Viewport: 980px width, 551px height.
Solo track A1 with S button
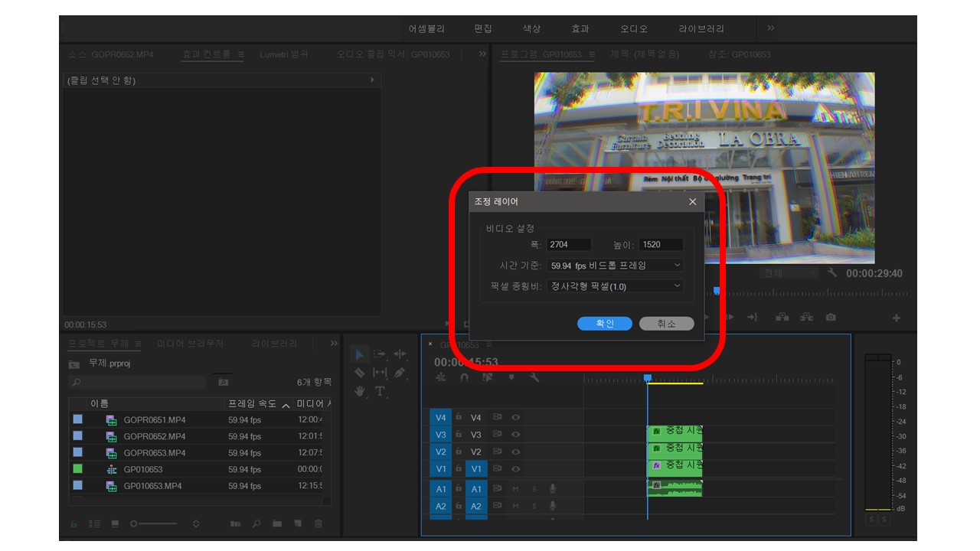tap(534, 489)
